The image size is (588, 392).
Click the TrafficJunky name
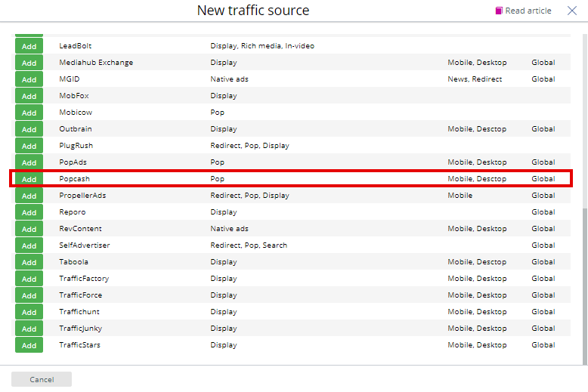pos(81,329)
